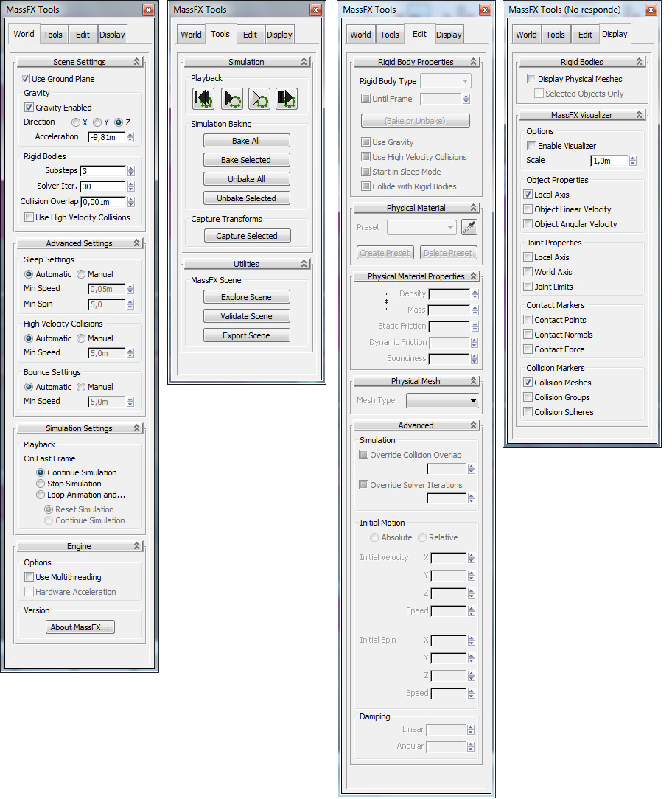Switch to World tab in second window
Viewport: 672px width, 799px height.
(191, 35)
